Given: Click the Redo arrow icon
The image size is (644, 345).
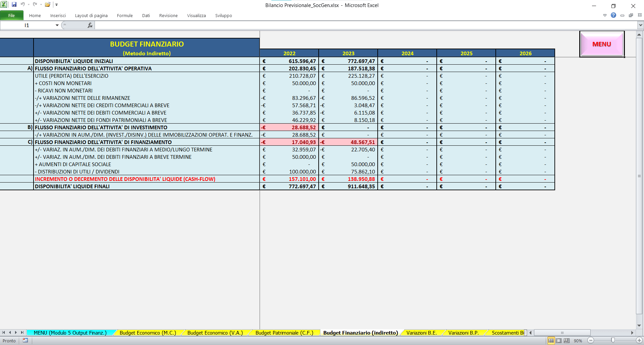Looking at the screenshot, I should tap(35, 5).
